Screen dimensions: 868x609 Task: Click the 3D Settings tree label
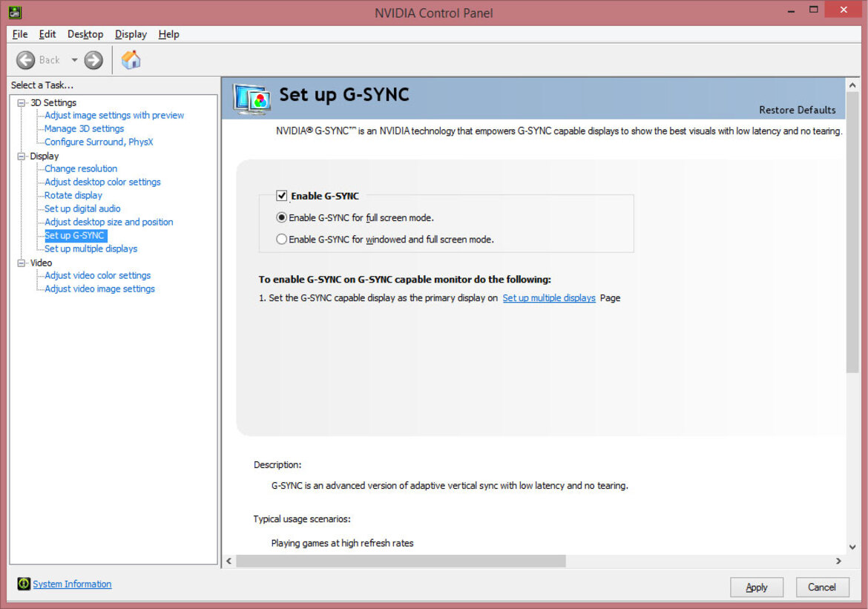coord(53,102)
